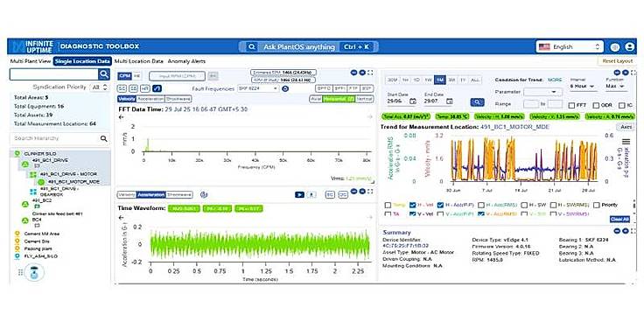The width and height of the screenshot is (644, 322).
Task: Open the Syndication Priority All dropdown
Action: pyautogui.click(x=100, y=87)
